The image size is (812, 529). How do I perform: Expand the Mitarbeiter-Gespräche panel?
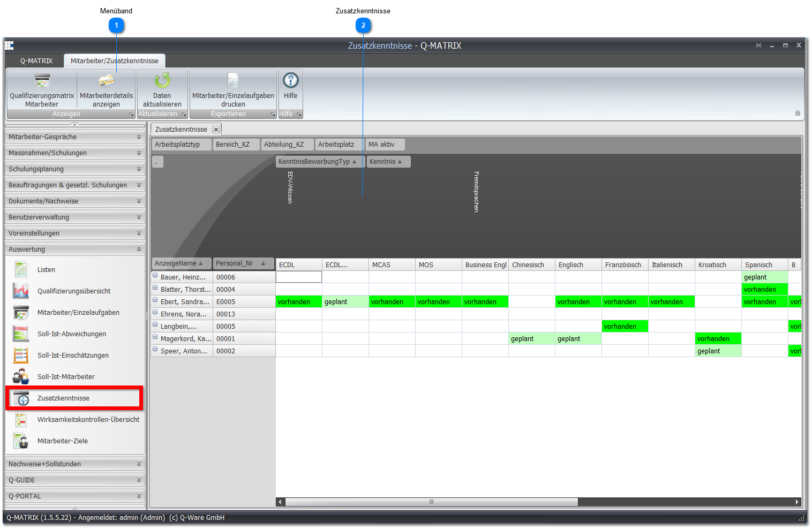[75, 137]
